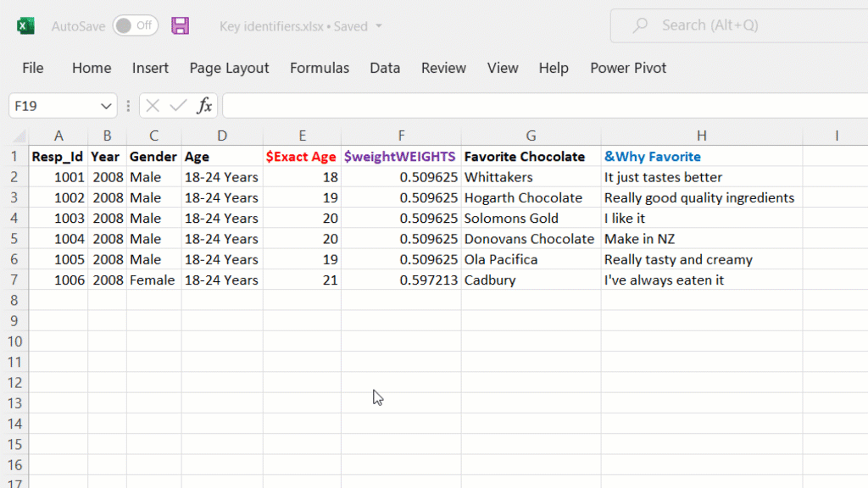Select column F header
868x488 pixels.
401,136
